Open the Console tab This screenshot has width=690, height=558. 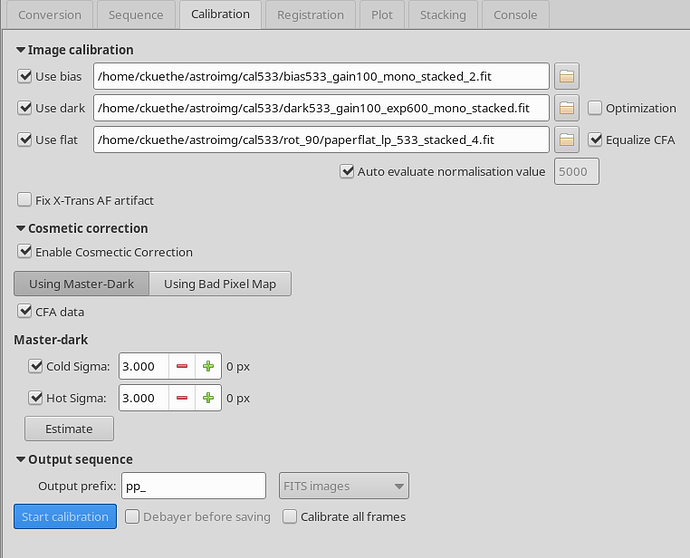click(515, 15)
